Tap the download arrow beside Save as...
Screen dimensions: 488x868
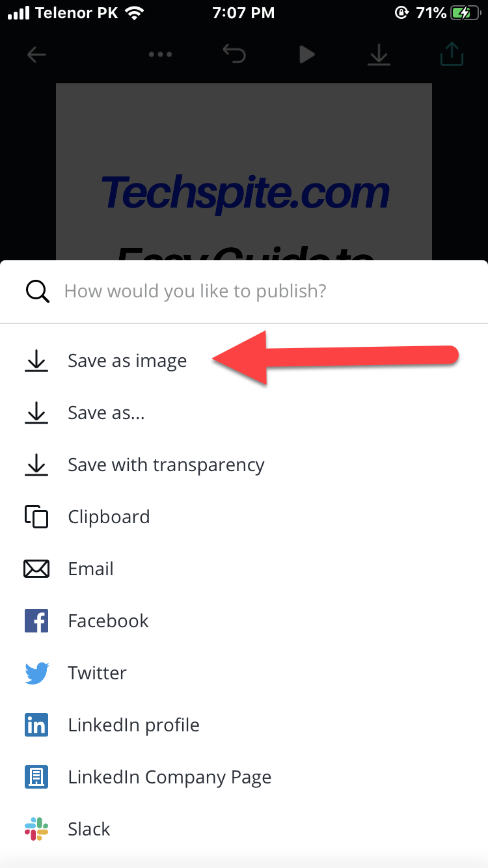coord(36,413)
